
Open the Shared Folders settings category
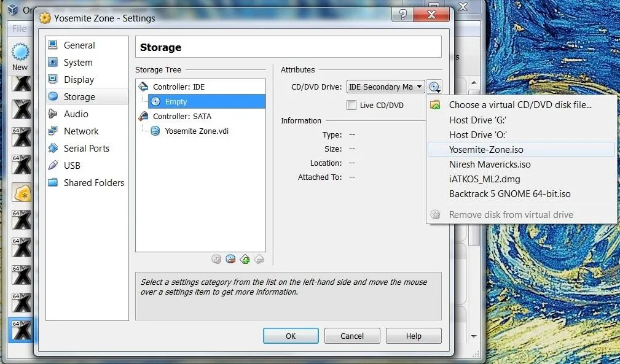tap(87, 183)
